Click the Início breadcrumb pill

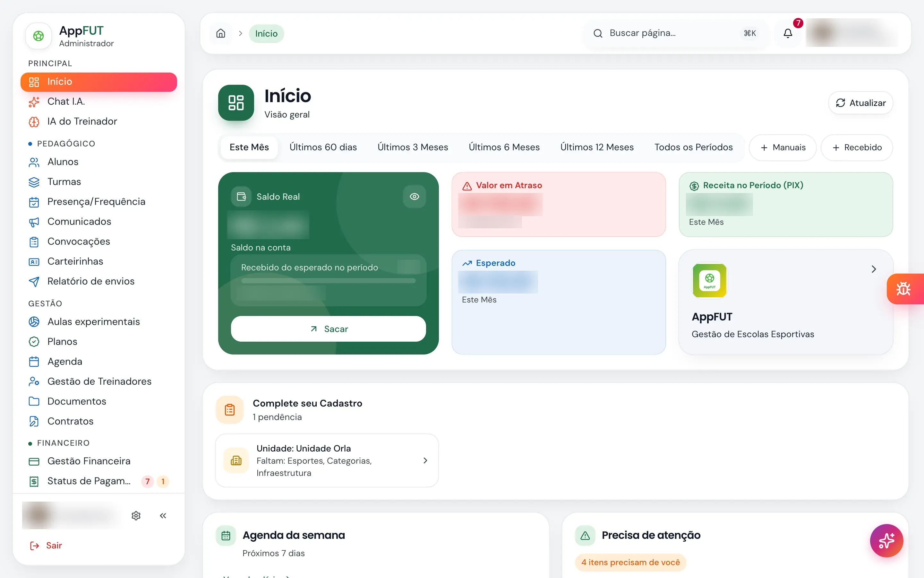click(267, 34)
